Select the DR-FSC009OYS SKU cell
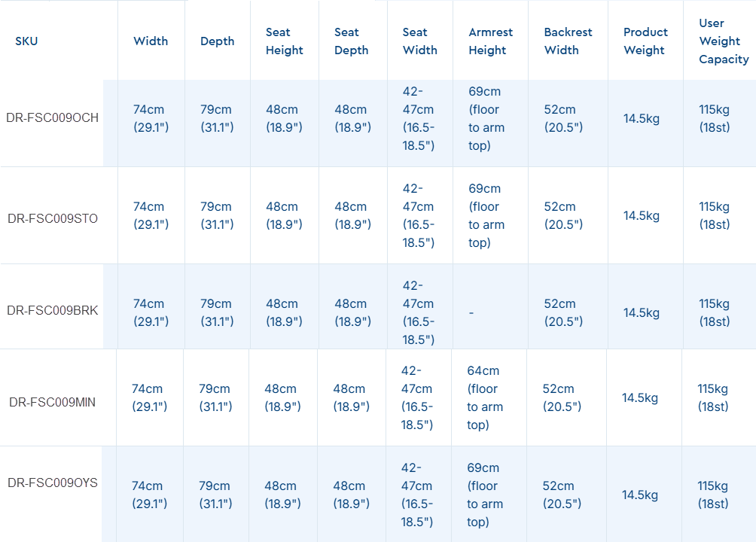The height and width of the screenshot is (542, 756). (x=53, y=483)
